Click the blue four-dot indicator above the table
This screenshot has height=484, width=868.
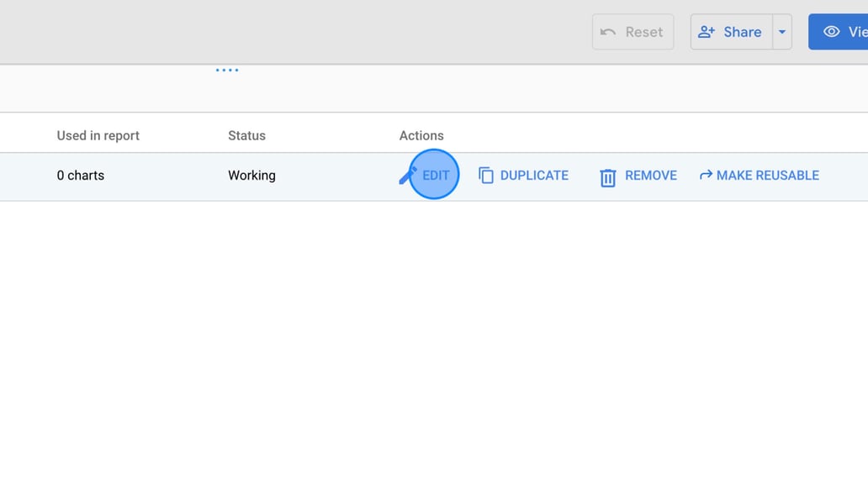(227, 71)
